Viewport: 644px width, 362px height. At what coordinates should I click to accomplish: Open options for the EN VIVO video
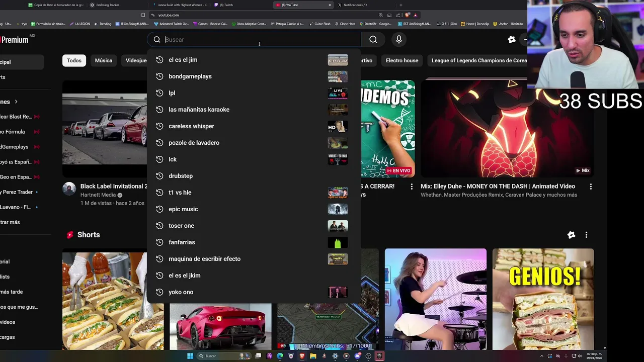click(412, 187)
